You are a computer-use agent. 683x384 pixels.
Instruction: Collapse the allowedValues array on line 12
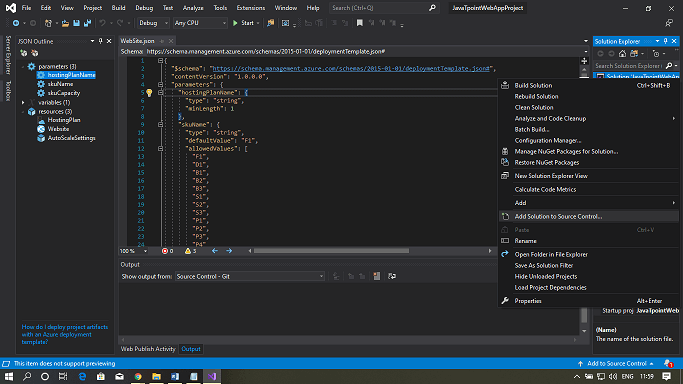[x=160, y=148]
